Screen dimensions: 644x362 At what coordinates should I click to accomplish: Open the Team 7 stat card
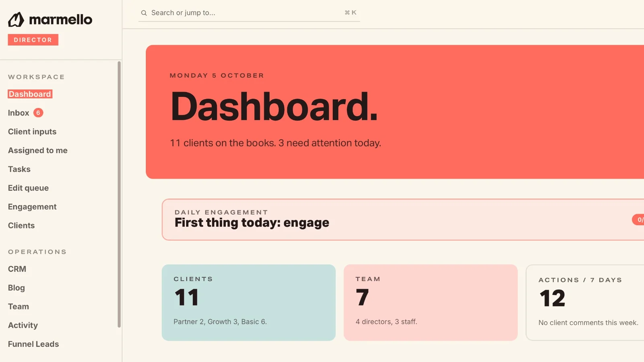click(431, 302)
